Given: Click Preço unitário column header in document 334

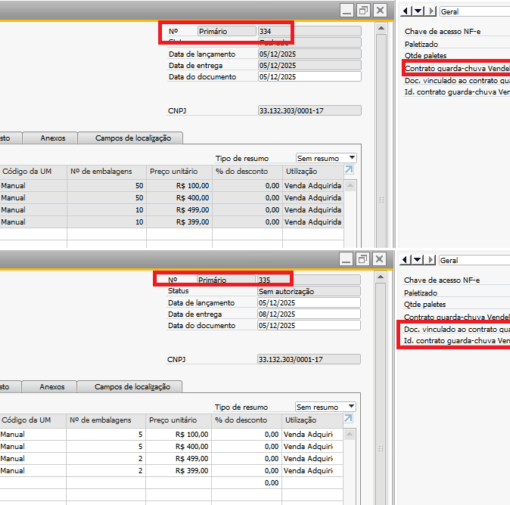Looking at the screenshot, I should pos(179,172).
